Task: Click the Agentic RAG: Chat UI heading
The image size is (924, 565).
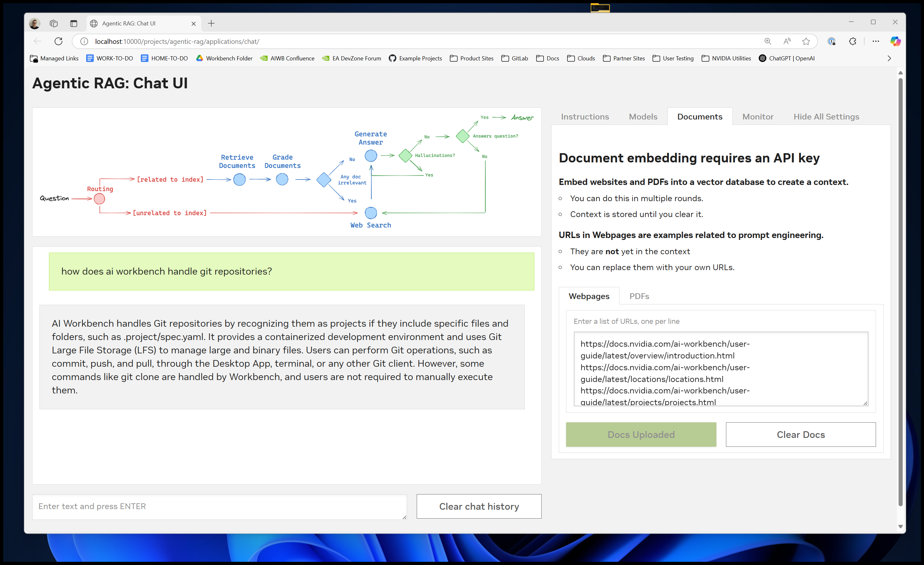Action: [x=110, y=83]
